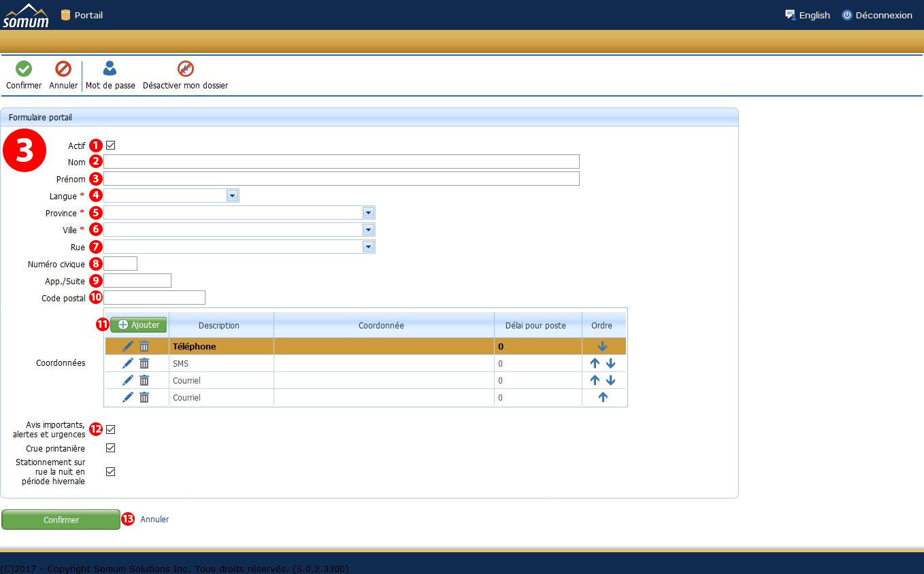
Task: Open the Mot de passe user icon
Action: (110, 69)
